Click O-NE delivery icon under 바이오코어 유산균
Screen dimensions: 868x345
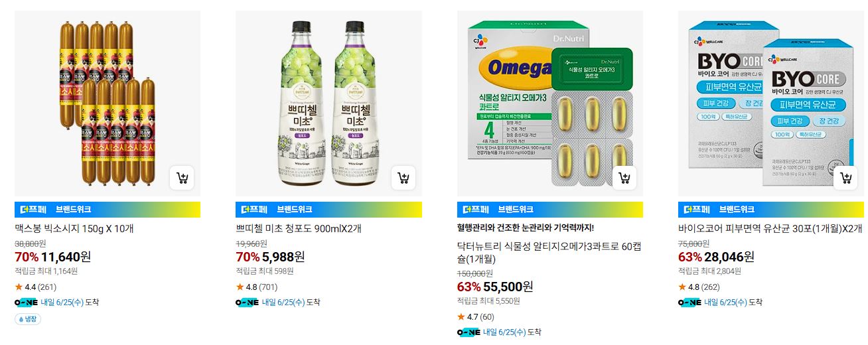[x=689, y=302]
